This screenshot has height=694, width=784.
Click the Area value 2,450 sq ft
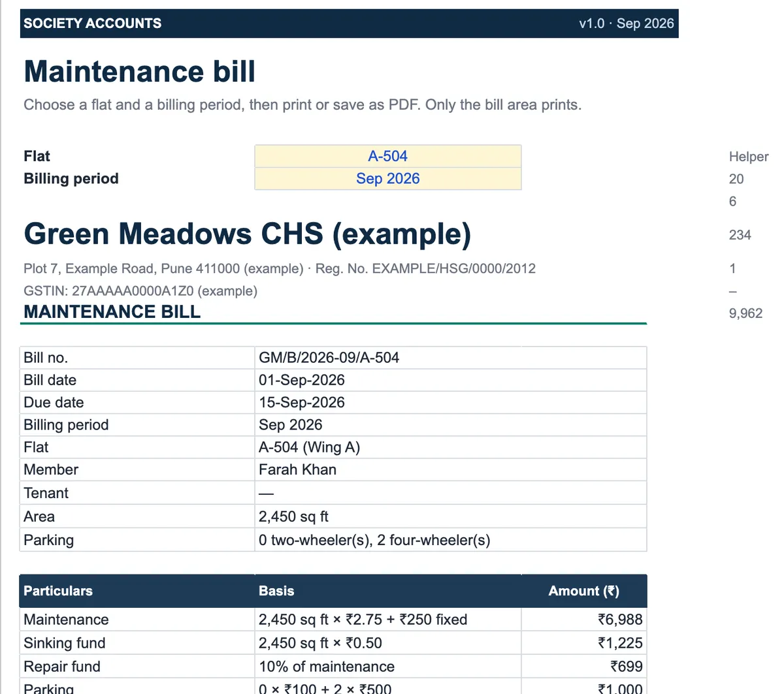click(x=293, y=516)
